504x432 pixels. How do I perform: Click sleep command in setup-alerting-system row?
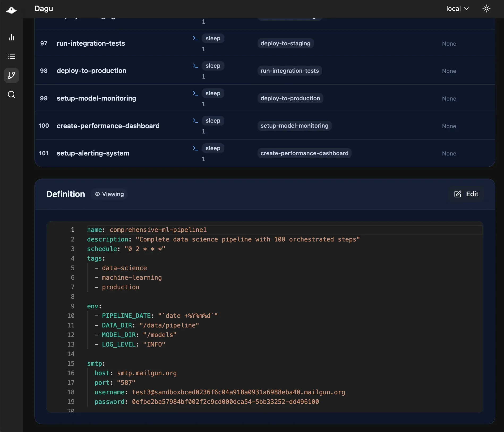pos(213,148)
